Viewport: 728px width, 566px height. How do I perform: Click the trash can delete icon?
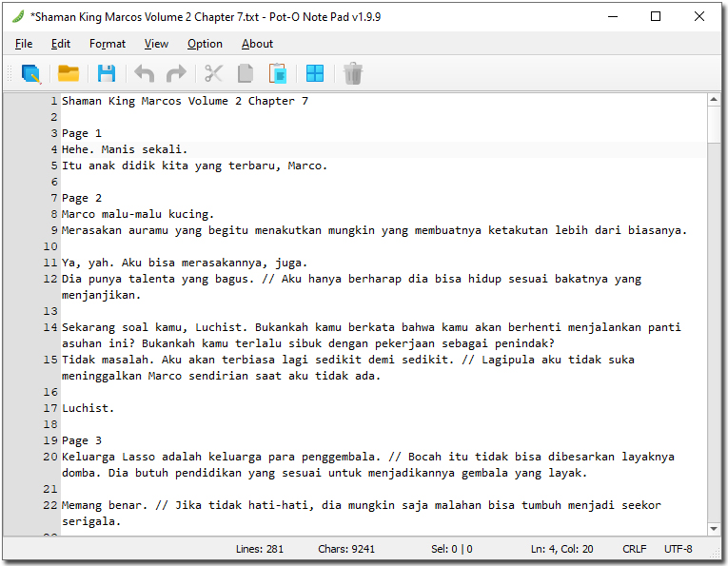[353, 74]
